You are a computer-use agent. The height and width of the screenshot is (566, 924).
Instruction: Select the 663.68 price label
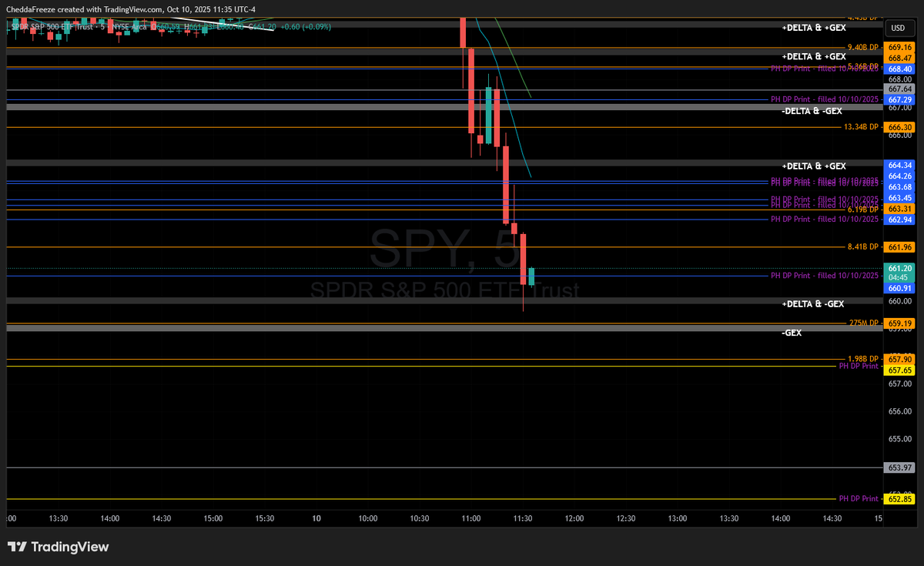(x=899, y=186)
